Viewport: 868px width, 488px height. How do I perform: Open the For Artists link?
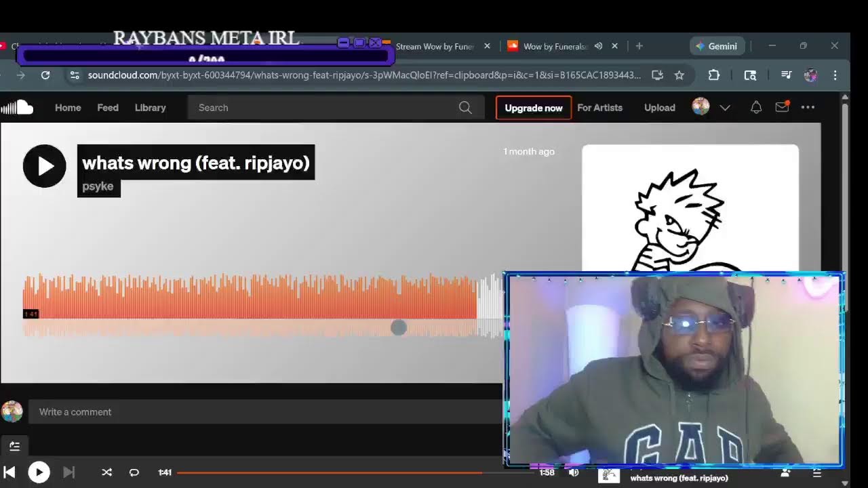pyautogui.click(x=599, y=108)
